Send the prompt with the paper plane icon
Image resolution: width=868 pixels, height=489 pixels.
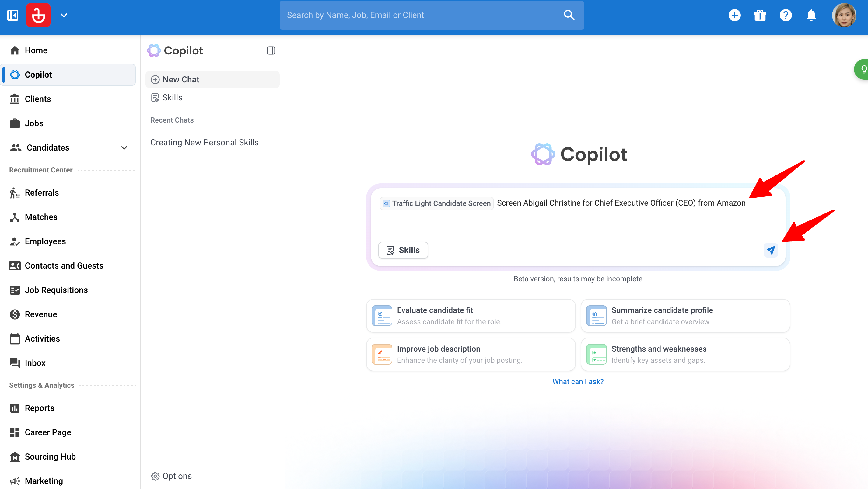(x=771, y=250)
